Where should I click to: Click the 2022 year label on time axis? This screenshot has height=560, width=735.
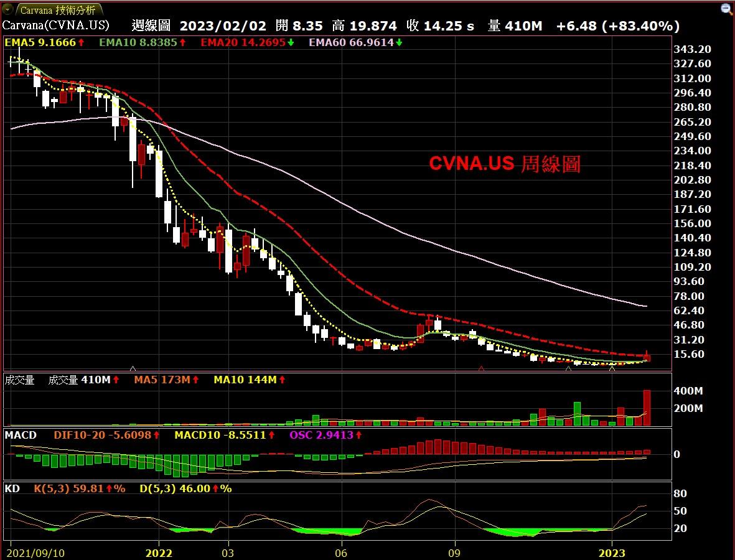(x=159, y=553)
